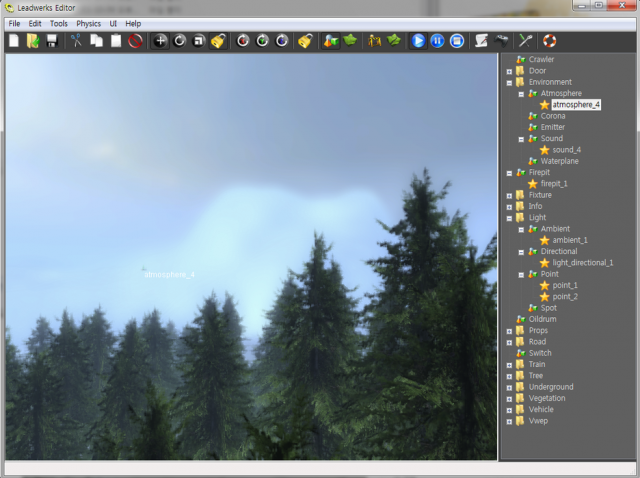Toggle the first yellow padlock icon
Screen dimensions: 640x478
[x=218, y=41]
